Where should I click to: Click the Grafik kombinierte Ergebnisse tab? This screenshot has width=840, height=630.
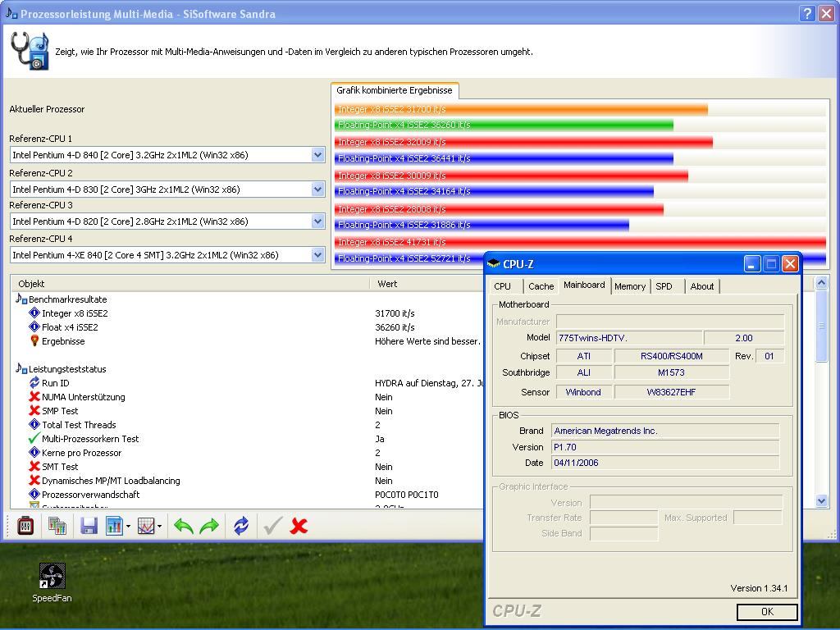click(395, 90)
